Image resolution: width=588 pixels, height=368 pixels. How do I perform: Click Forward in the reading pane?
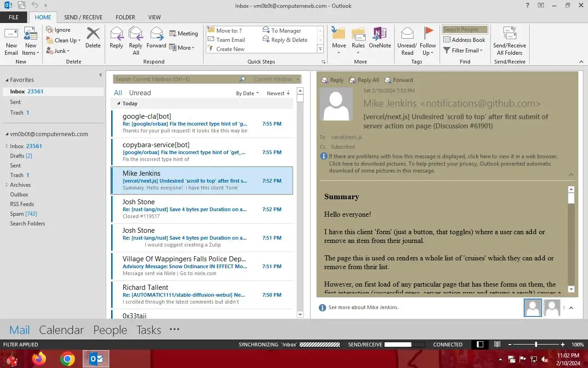398,80
